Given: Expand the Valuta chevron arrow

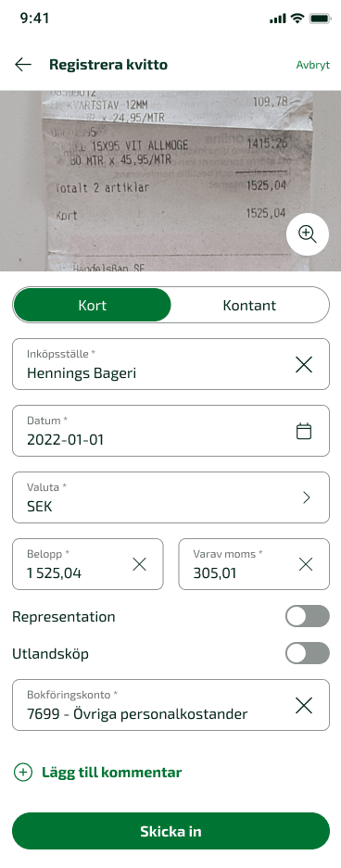Looking at the screenshot, I should [306, 497].
